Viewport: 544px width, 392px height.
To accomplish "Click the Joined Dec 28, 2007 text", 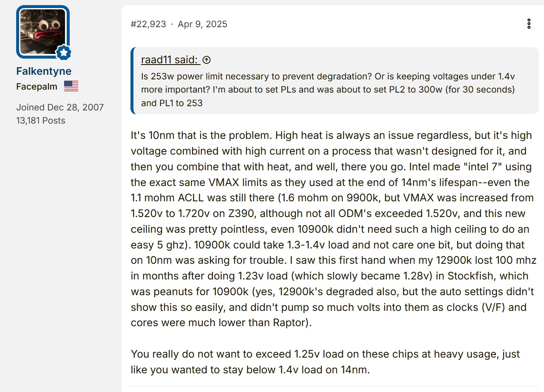I will tap(60, 107).
